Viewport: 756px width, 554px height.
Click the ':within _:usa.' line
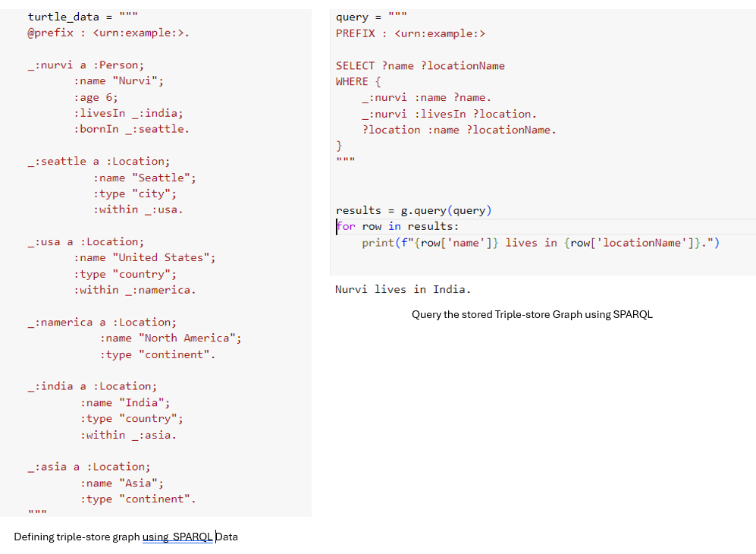tap(138, 210)
